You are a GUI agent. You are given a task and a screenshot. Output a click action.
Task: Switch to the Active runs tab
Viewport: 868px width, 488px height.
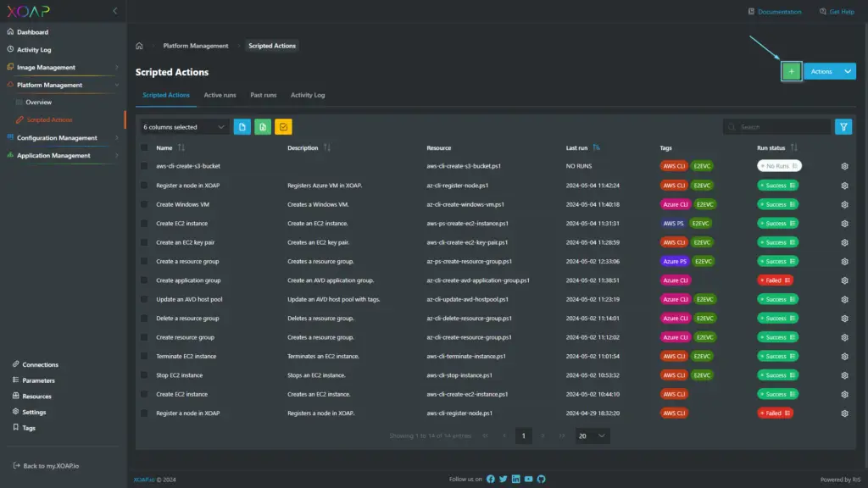click(x=220, y=95)
